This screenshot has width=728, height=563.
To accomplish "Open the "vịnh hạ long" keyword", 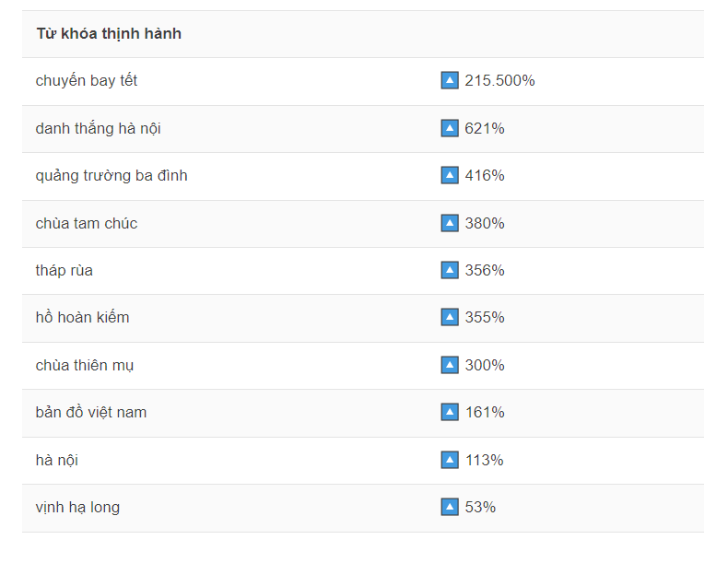I will pyautogui.click(x=77, y=507).
